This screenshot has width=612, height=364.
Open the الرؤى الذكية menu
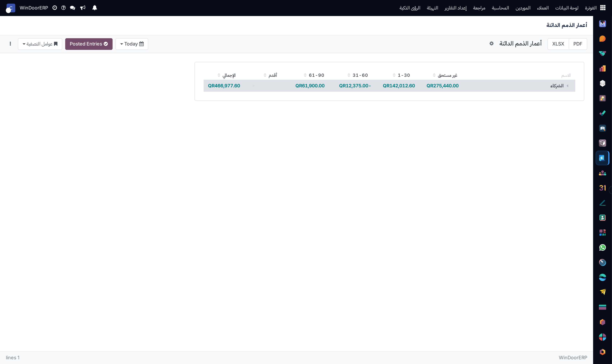[410, 8]
